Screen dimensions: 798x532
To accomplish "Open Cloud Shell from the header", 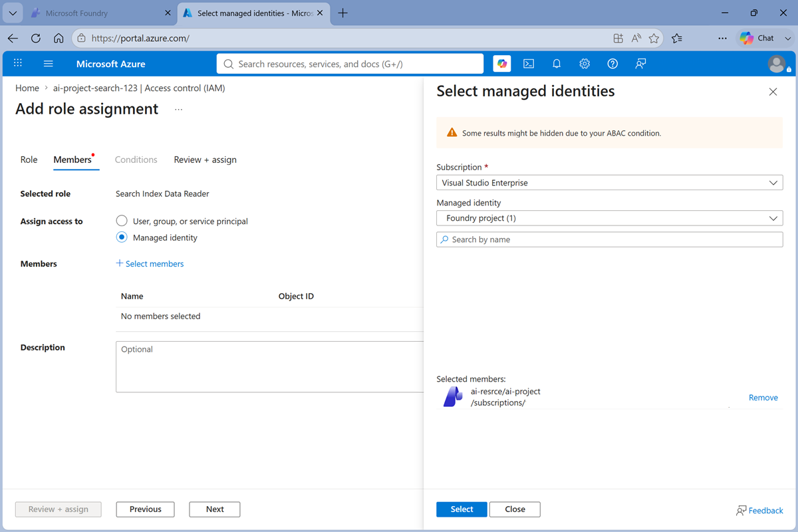I will click(529, 64).
